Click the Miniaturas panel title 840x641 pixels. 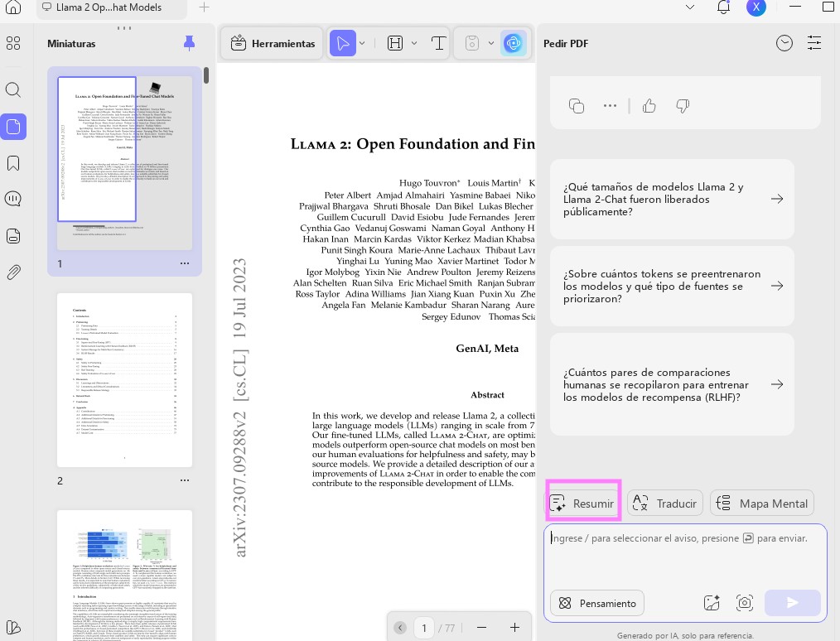click(71, 44)
